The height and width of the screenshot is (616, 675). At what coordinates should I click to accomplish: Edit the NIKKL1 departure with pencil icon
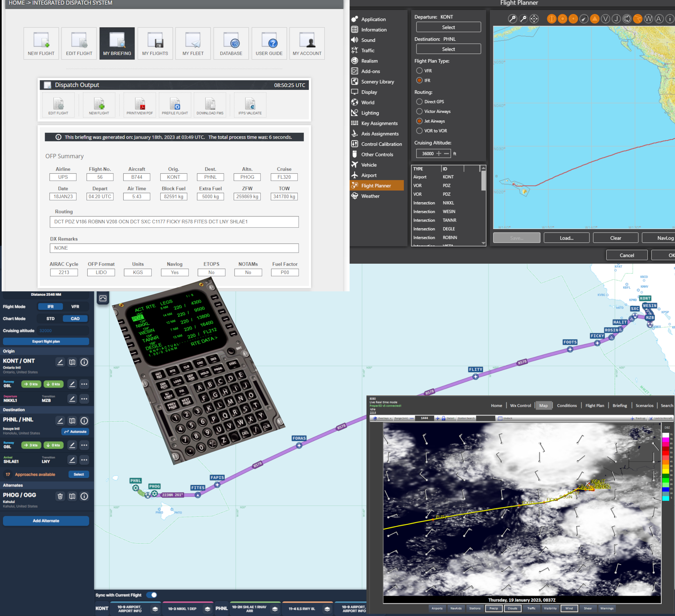[72, 399]
